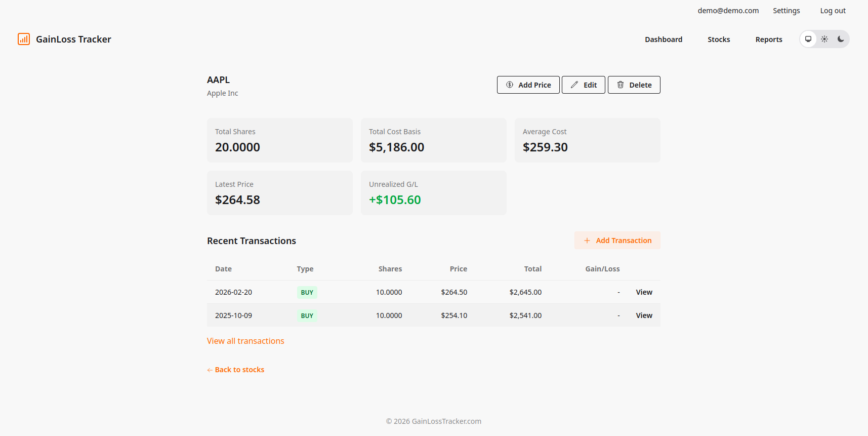This screenshot has width=868, height=436.
Task: Enable dark mode moon icon
Action: pos(841,39)
